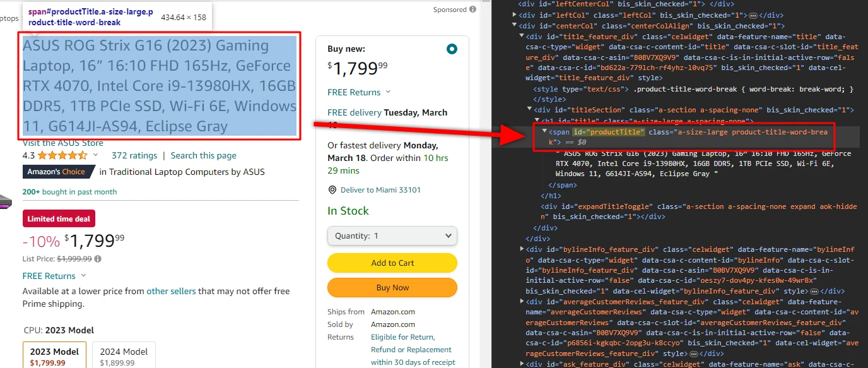This screenshot has height=368, width=868.
Task: Open the Quantity dropdown
Action: (x=392, y=235)
